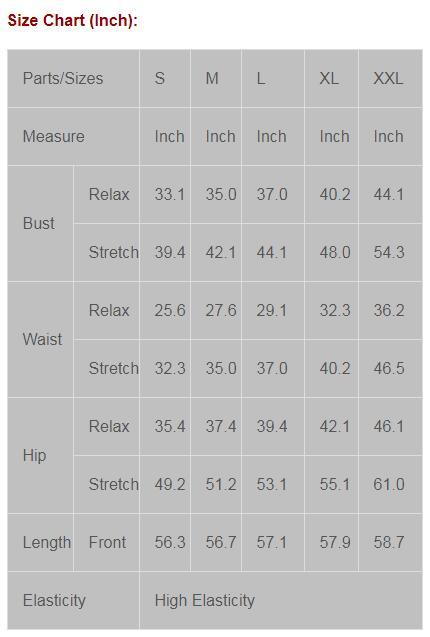
Task: Select Waist Relax value 27.6
Action: (221, 310)
